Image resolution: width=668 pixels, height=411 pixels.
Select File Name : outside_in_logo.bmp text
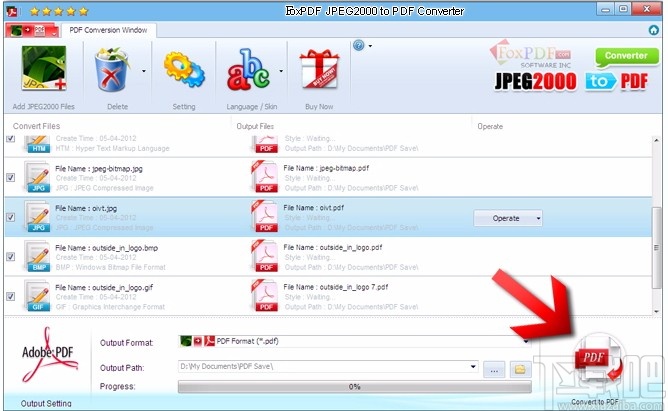point(107,248)
